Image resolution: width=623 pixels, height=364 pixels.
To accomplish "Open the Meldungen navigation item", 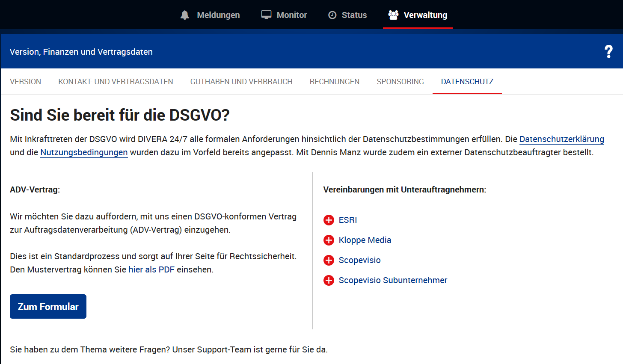I will pyautogui.click(x=210, y=15).
